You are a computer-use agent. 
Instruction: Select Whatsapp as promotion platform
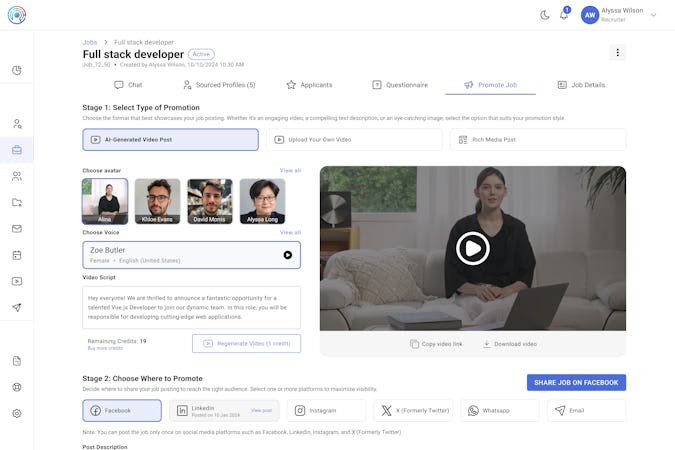499,410
